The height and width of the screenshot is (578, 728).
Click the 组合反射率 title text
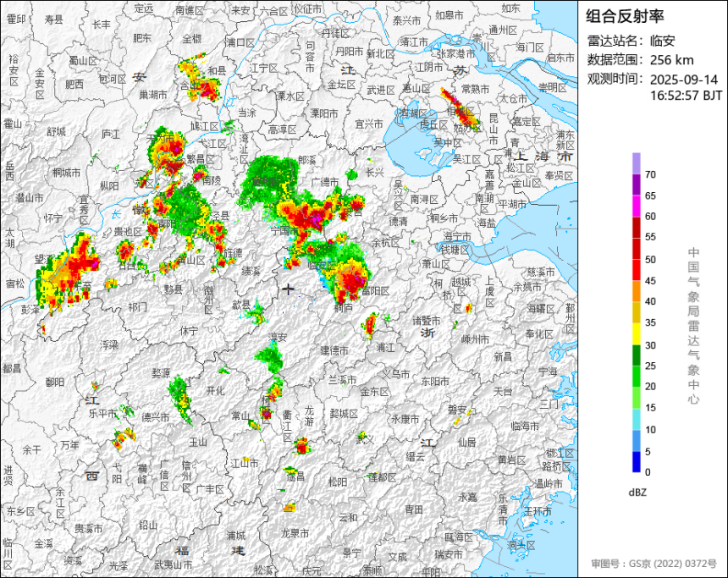[x=625, y=16]
